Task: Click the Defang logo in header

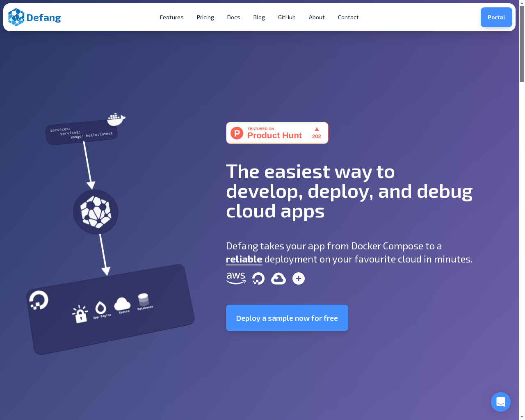Action: (x=34, y=17)
